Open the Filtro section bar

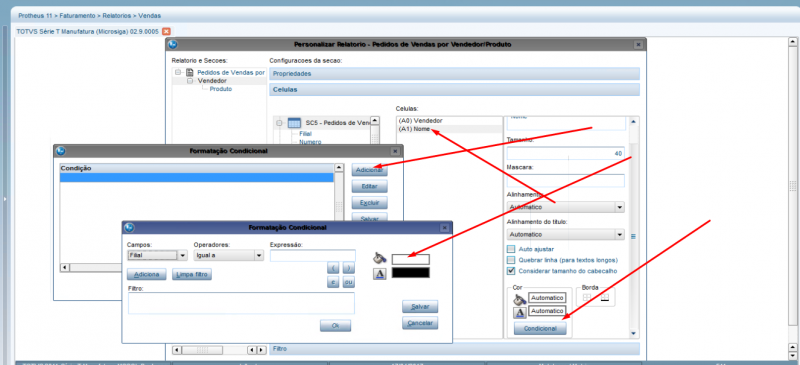click(x=454, y=349)
